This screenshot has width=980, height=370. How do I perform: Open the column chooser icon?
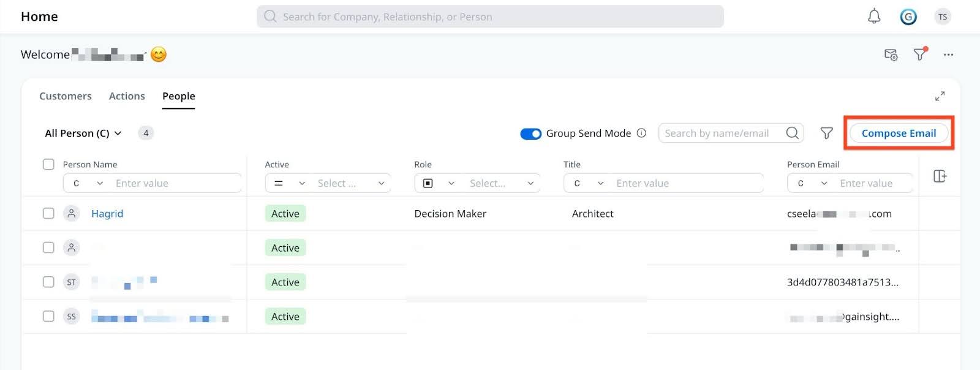click(x=940, y=176)
